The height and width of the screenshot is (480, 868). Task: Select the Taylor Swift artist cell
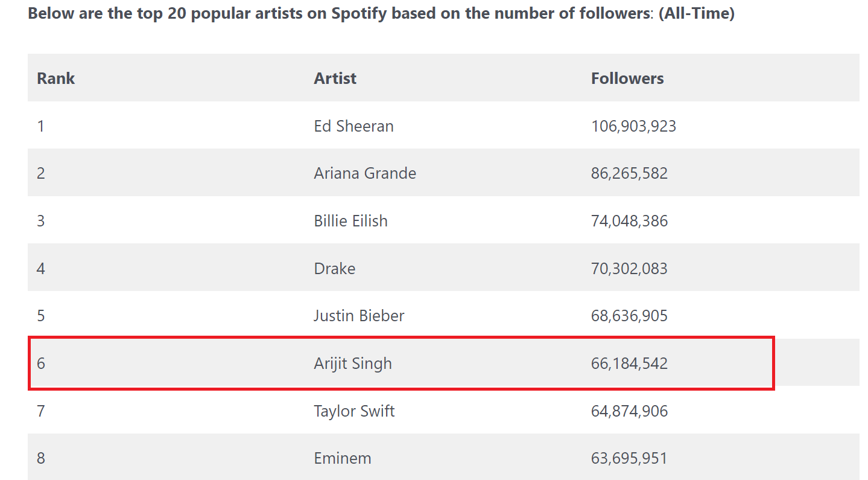354,411
